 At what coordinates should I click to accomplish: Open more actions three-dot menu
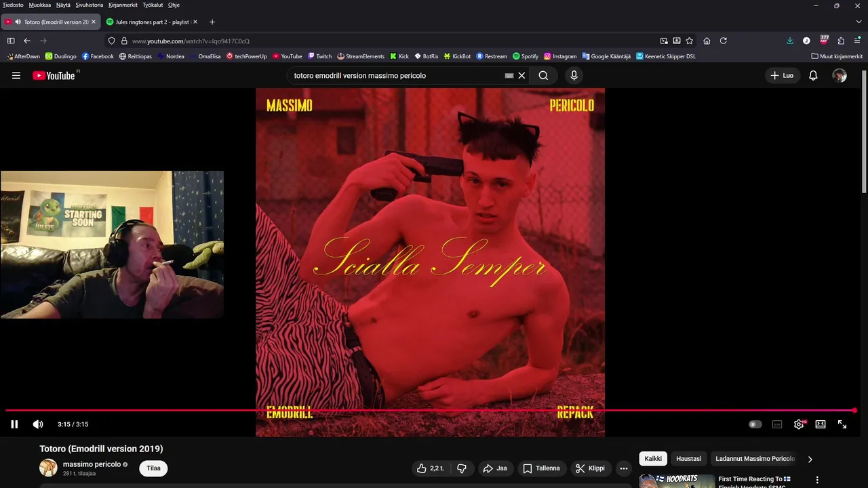pyautogui.click(x=624, y=468)
